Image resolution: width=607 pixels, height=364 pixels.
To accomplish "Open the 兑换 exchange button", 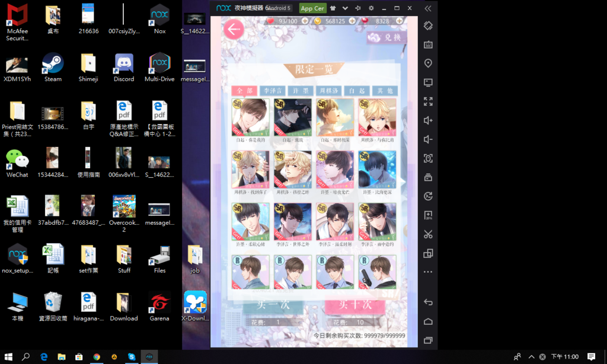I will [x=386, y=37].
